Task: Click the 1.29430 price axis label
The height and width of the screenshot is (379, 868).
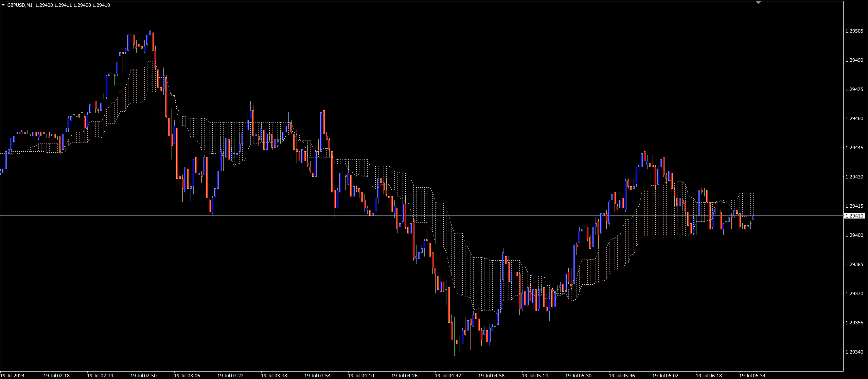Action: coord(854,177)
